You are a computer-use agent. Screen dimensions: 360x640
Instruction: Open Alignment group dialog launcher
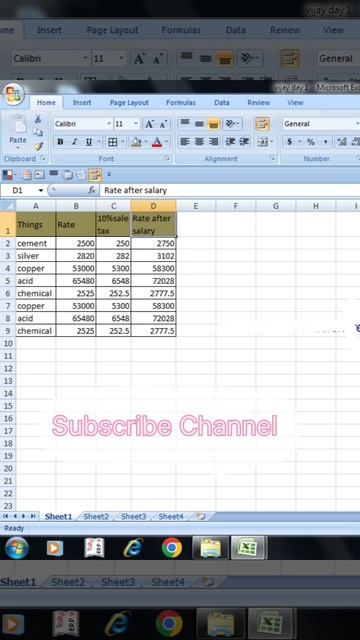click(272, 158)
